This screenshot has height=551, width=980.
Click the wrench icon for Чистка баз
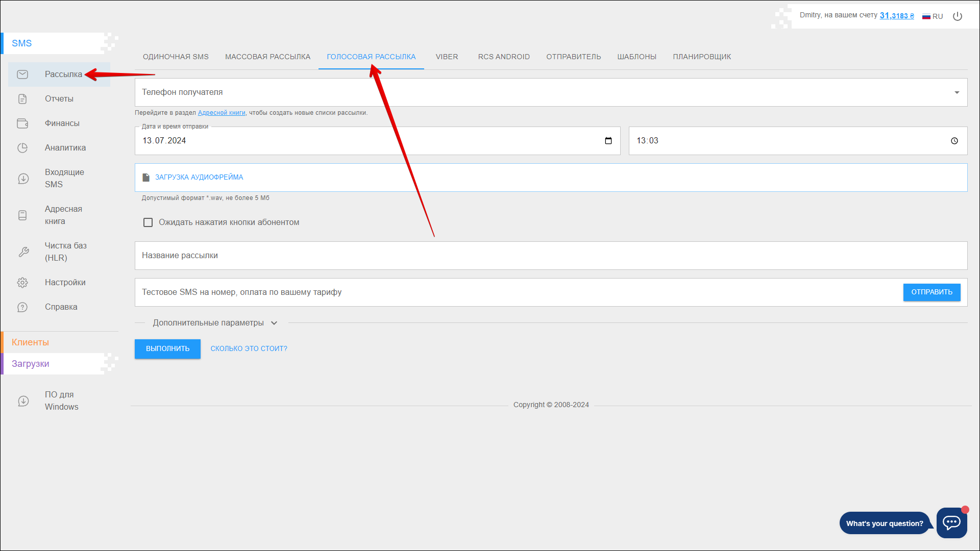click(23, 252)
